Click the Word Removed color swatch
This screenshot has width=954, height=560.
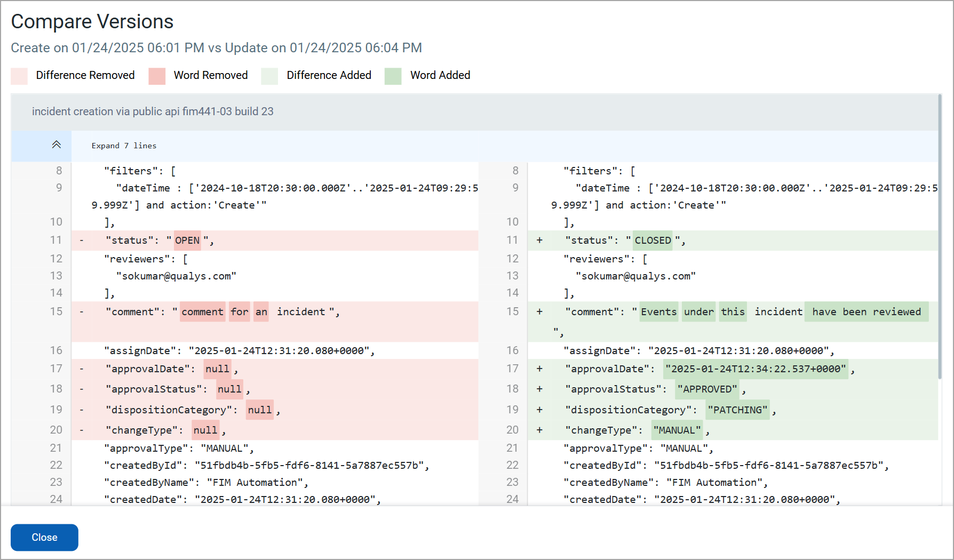pyautogui.click(x=157, y=76)
